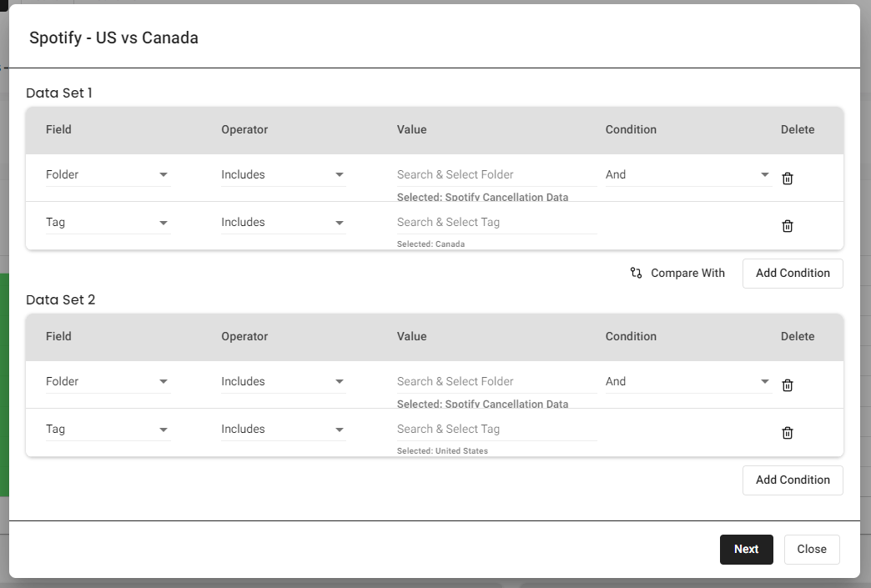Image resolution: width=871 pixels, height=588 pixels.
Task: Click the 'Spotify - US vs Canada' title
Action: click(x=113, y=38)
